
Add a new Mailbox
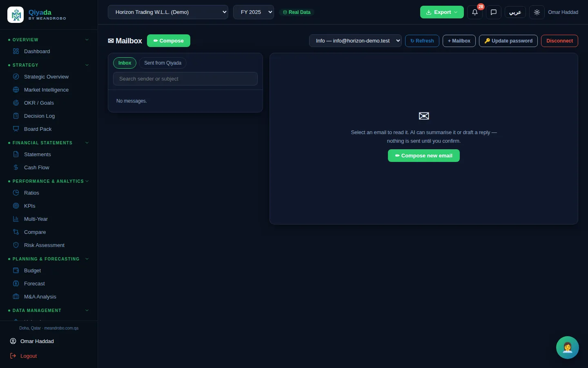[459, 41]
